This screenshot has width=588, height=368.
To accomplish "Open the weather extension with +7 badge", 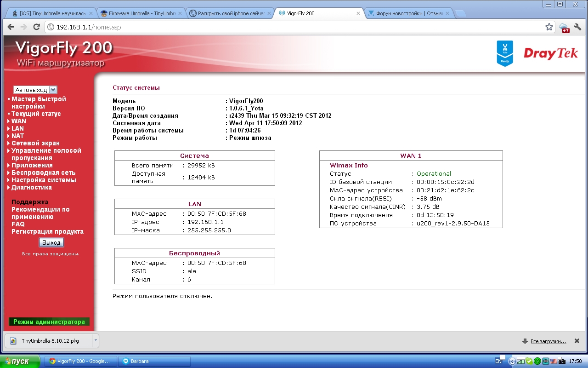I will coord(564,28).
